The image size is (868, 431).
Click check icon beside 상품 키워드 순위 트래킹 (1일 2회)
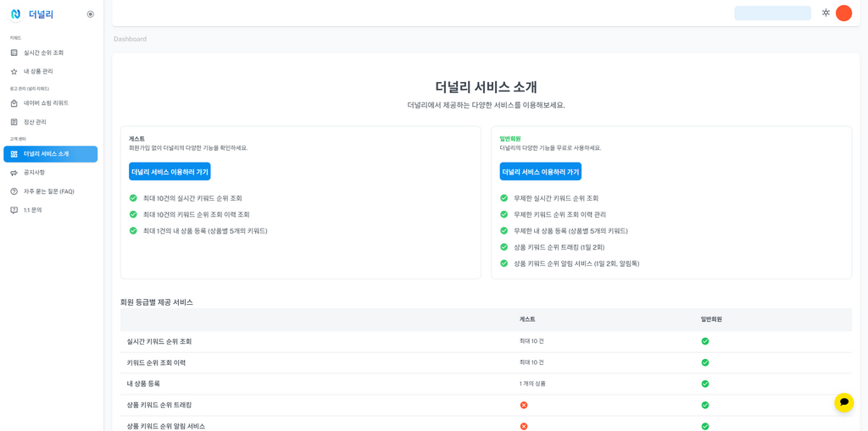pyautogui.click(x=504, y=246)
